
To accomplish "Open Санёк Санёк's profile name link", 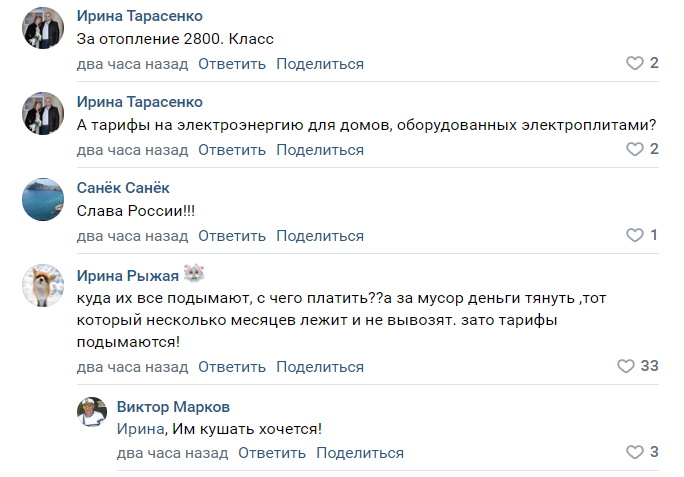I will [123, 188].
